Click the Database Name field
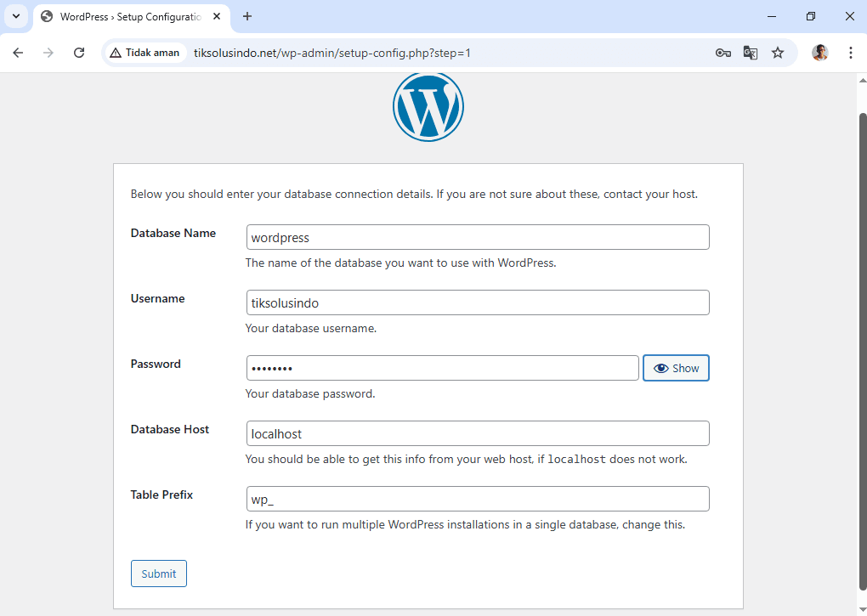This screenshot has height=616, width=867. [477, 237]
